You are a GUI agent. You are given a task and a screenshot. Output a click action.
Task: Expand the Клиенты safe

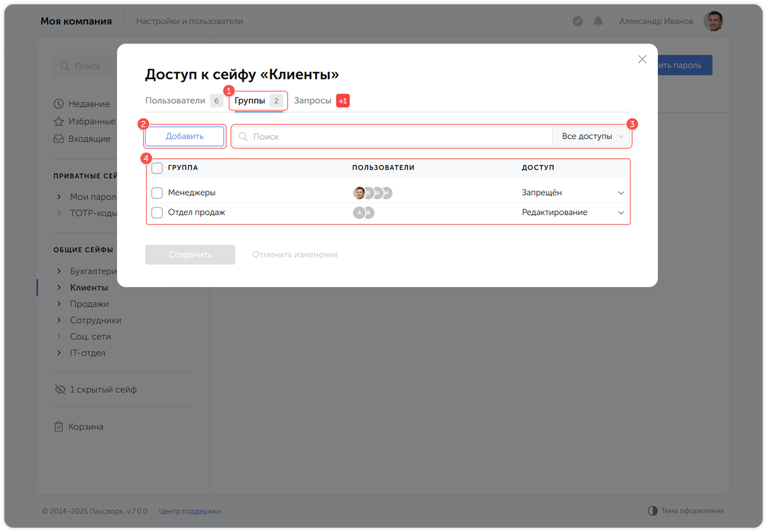pyautogui.click(x=59, y=287)
